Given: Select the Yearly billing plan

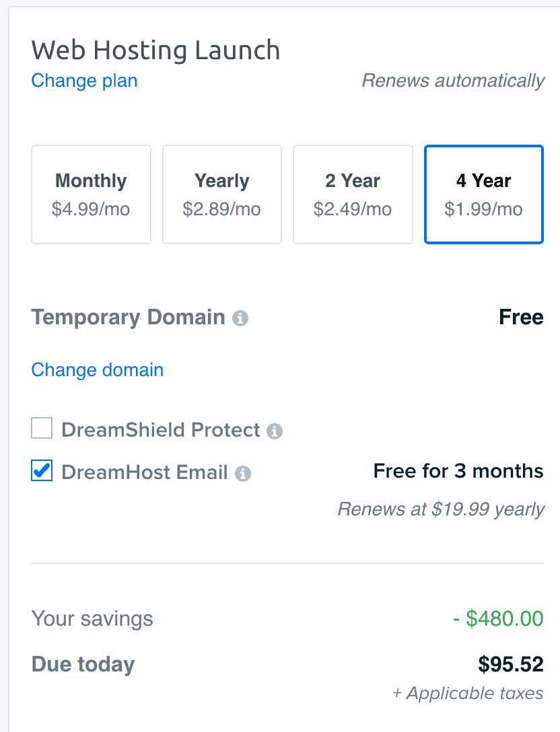Looking at the screenshot, I should 221,194.
